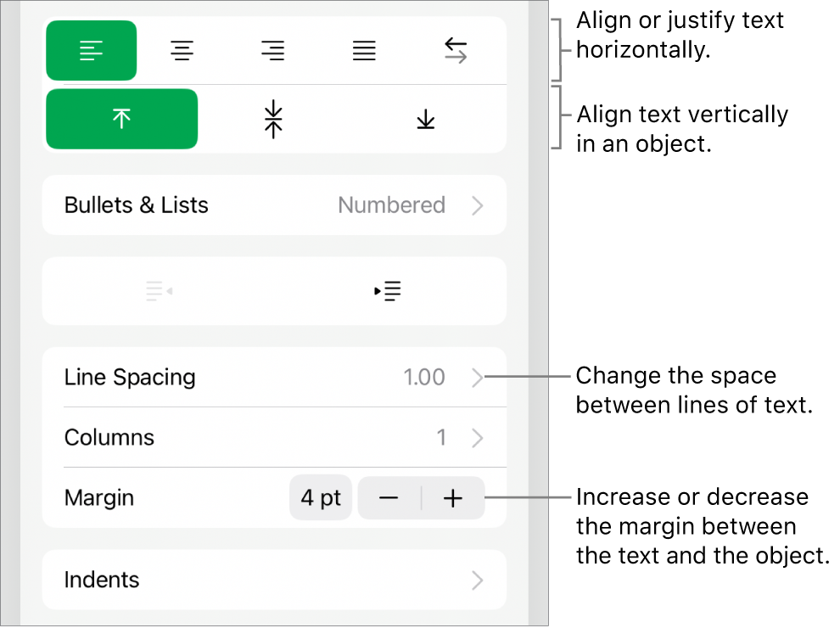This screenshot has height=628, width=840.
Task: Align text to bottom of object
Action: [x=426, y=120]
